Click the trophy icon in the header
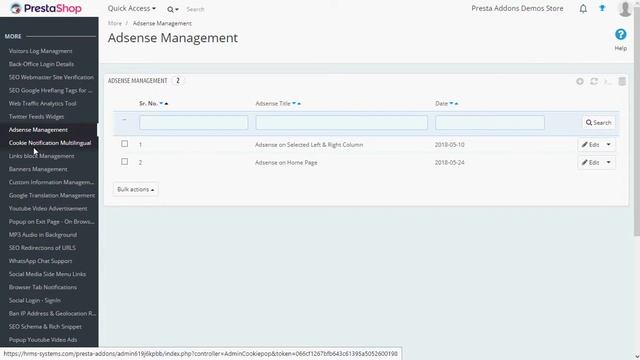 click(602, 8)
